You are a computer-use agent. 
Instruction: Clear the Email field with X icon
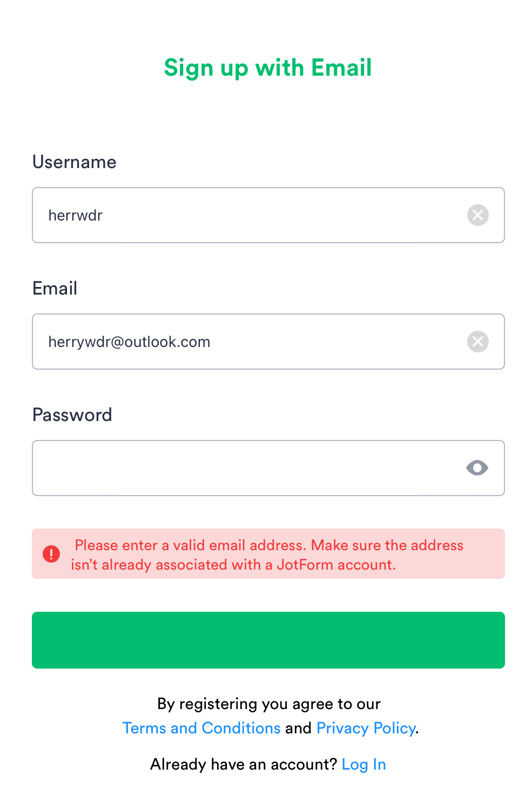(x=477, y=342)
